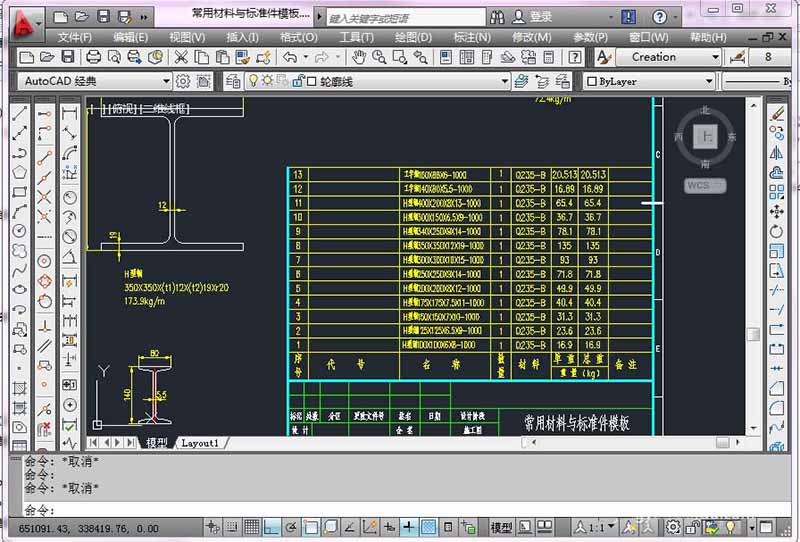This screenshot has width=800, height=542.
Task: Click the Pan hand tool
Action: tap(360, 57)
